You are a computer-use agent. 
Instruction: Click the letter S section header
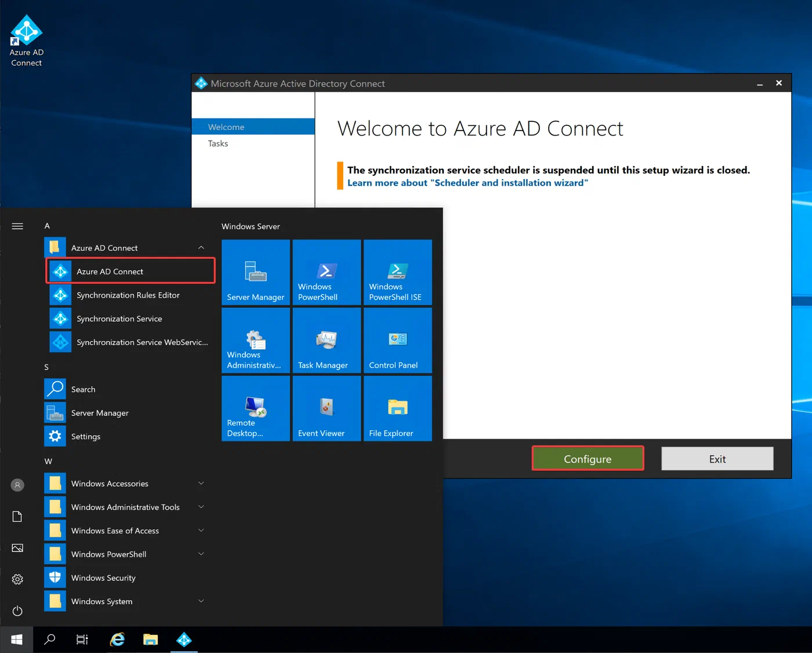click(x=46, y=367)
